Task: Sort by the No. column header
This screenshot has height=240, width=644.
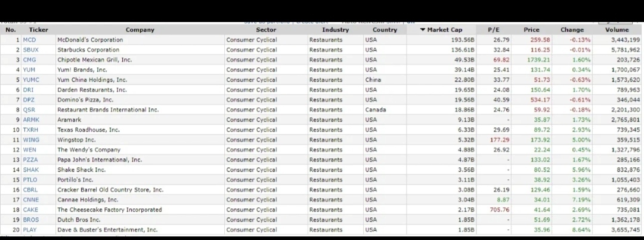Action: 11,30
